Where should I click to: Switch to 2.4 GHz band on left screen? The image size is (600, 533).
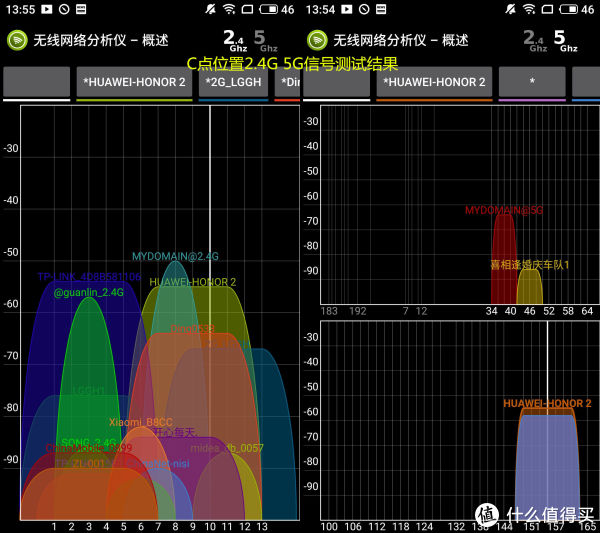(x=235, y=41)
